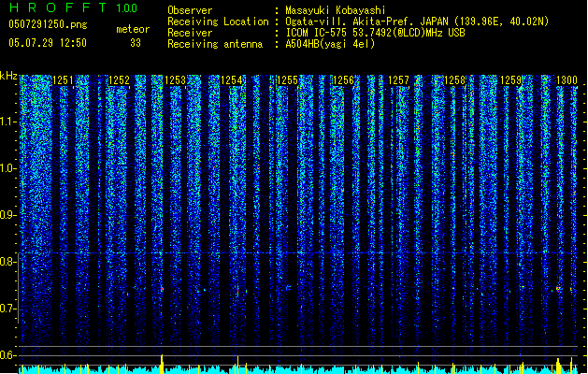Click the red meteor echo below 1253 marker

[162, 289]
